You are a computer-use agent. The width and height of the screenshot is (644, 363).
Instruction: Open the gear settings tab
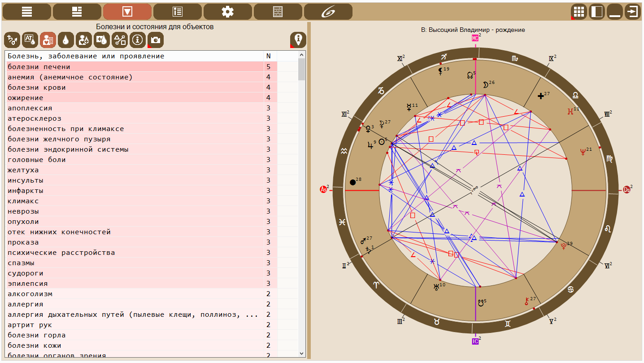coord(227,12)
